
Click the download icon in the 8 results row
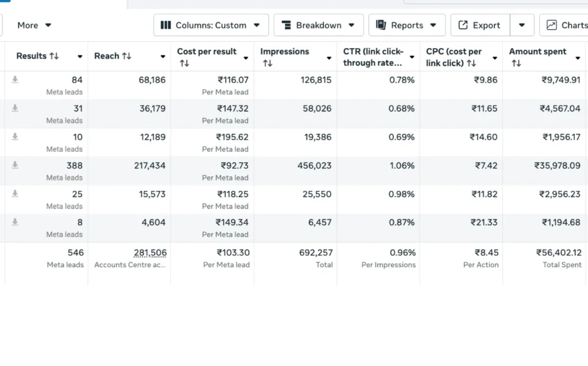[x=15, y=222]
